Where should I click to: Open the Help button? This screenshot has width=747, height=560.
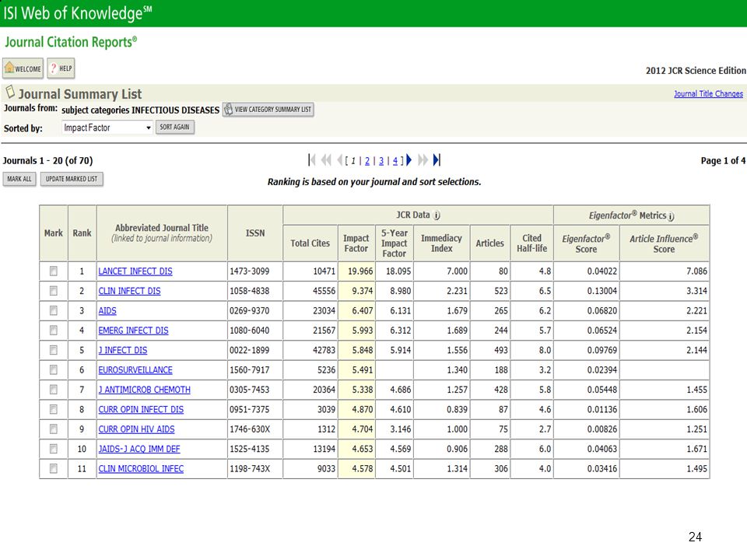pos(61,68)
